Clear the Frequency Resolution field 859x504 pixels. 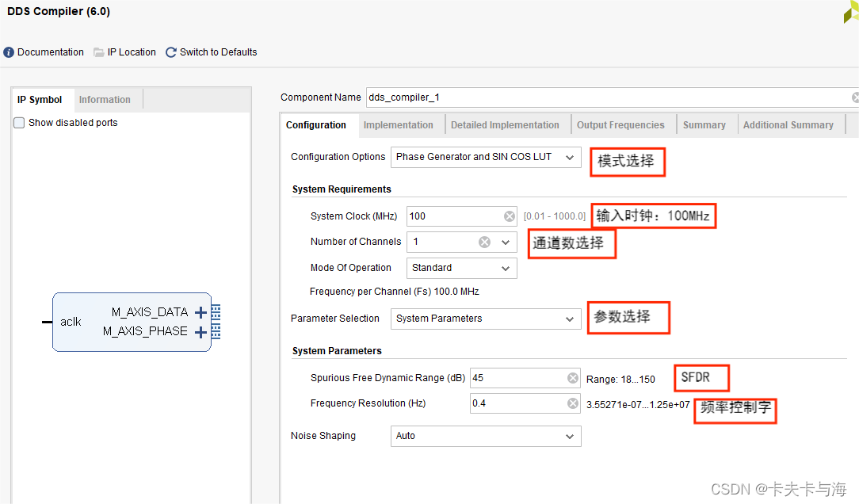tap(573, 403)
